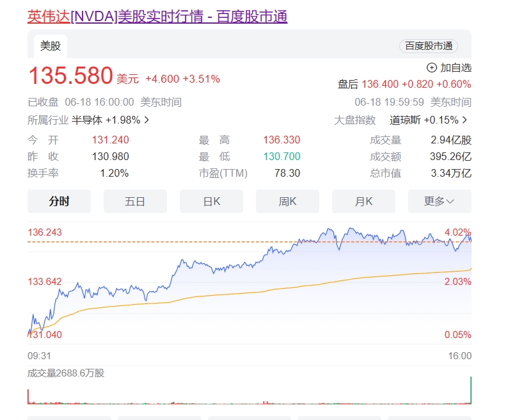Click the plus circle add-to-watchlist icon

tap(431, 68)
